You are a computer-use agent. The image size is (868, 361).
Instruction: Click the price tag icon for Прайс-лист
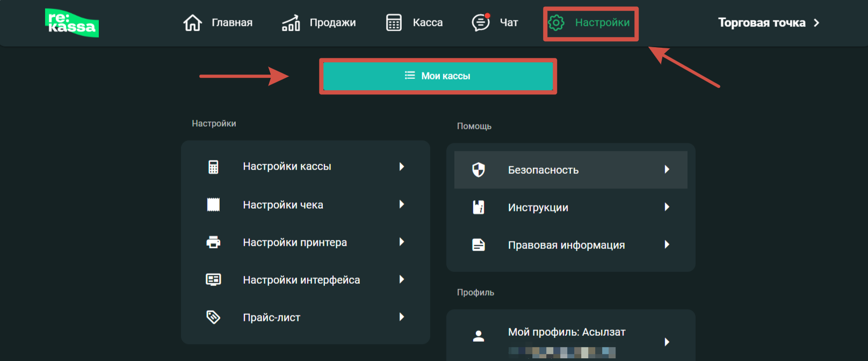(213, 317)
